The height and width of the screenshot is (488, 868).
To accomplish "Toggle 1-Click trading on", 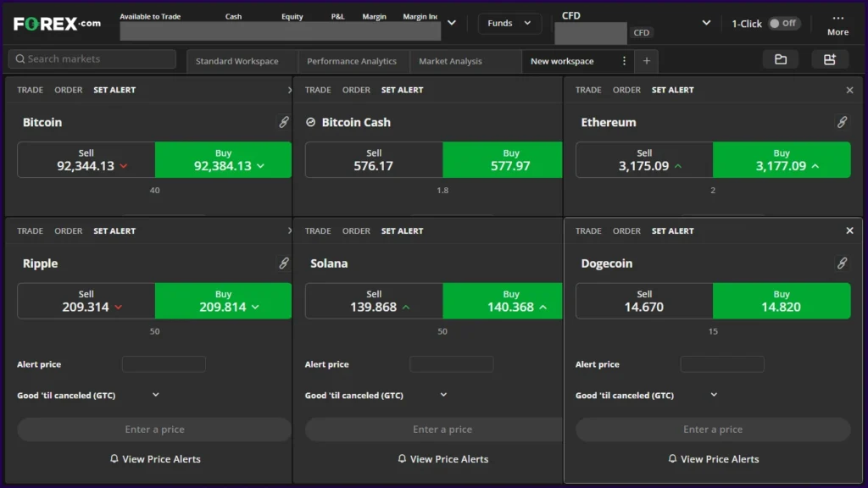I will pos(786,24).
